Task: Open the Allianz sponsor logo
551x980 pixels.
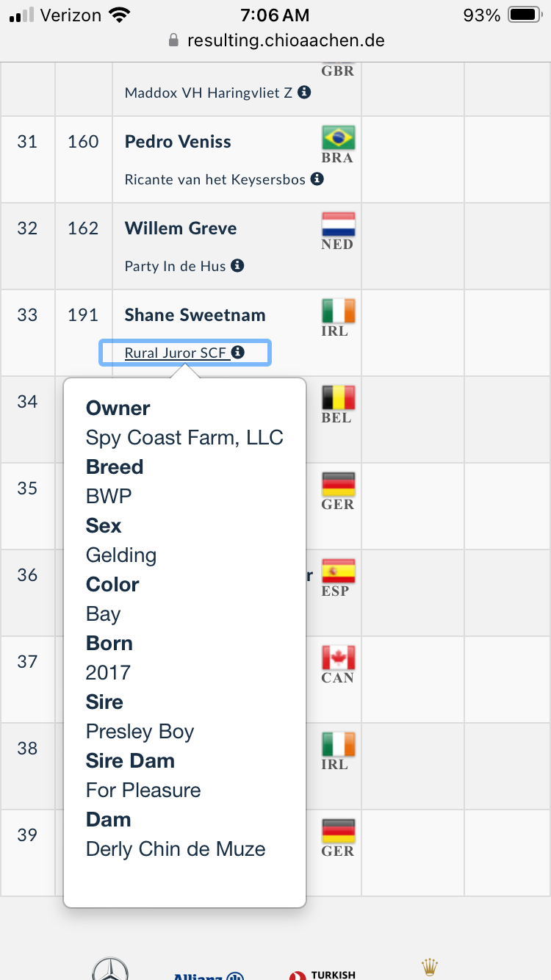Action: click(x=209, y=976)
